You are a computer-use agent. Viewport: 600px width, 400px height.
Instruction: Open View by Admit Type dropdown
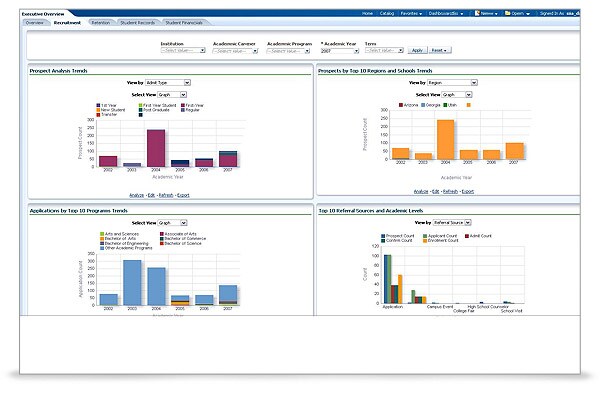(x=168, y=83)
